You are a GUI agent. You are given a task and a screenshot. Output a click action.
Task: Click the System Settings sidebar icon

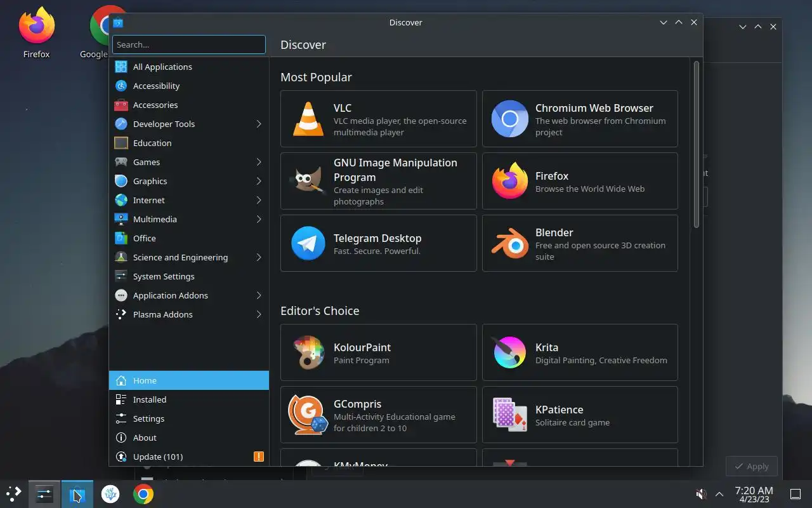pos(121,276)
